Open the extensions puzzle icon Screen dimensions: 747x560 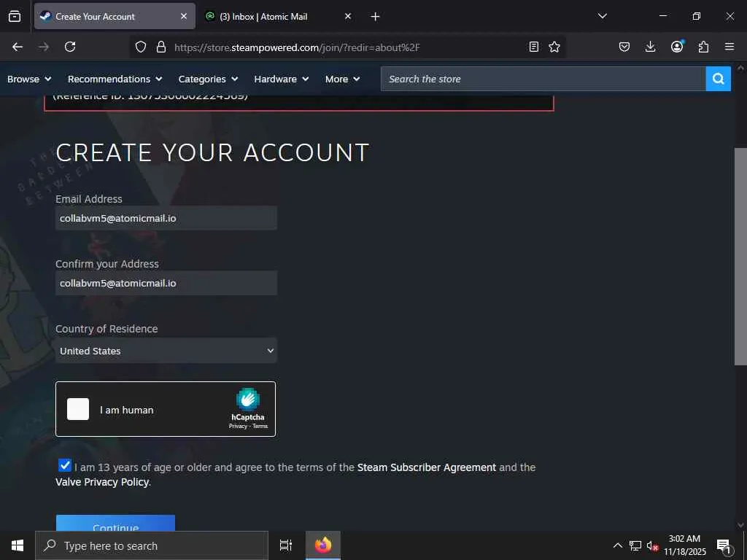[703, 47]
